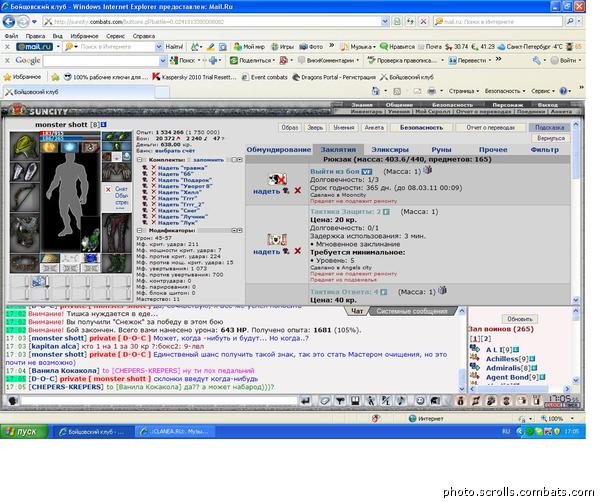Collapse the 'Комплекты' section
The width and height of the screenshot is (600, 502).
point(140,160)
